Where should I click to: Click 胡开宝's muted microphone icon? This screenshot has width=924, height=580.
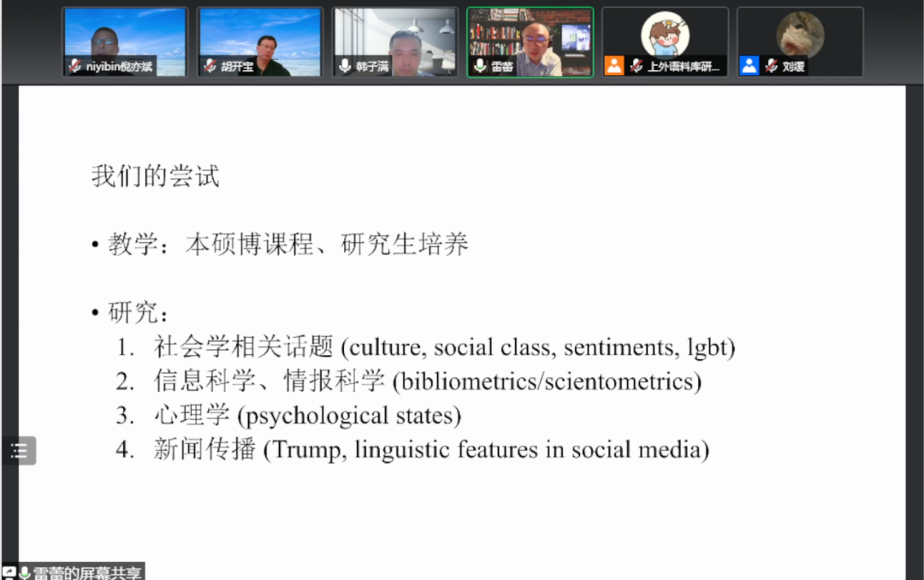click(210, 65)
